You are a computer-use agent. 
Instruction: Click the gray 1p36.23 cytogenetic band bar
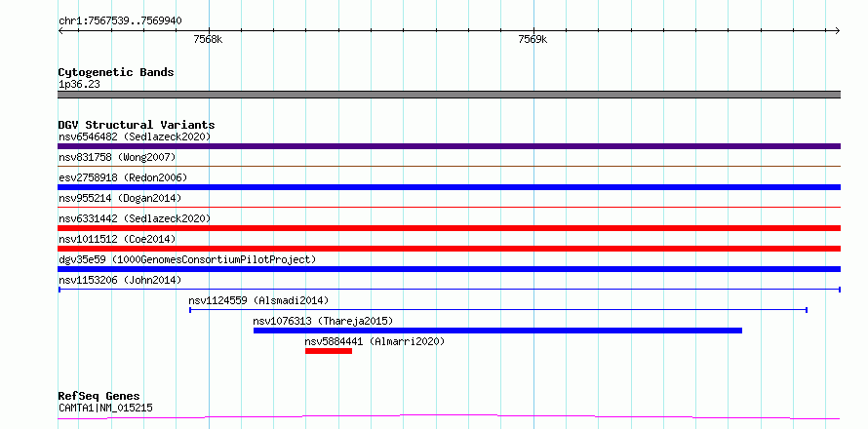click(x=449, y=95)
